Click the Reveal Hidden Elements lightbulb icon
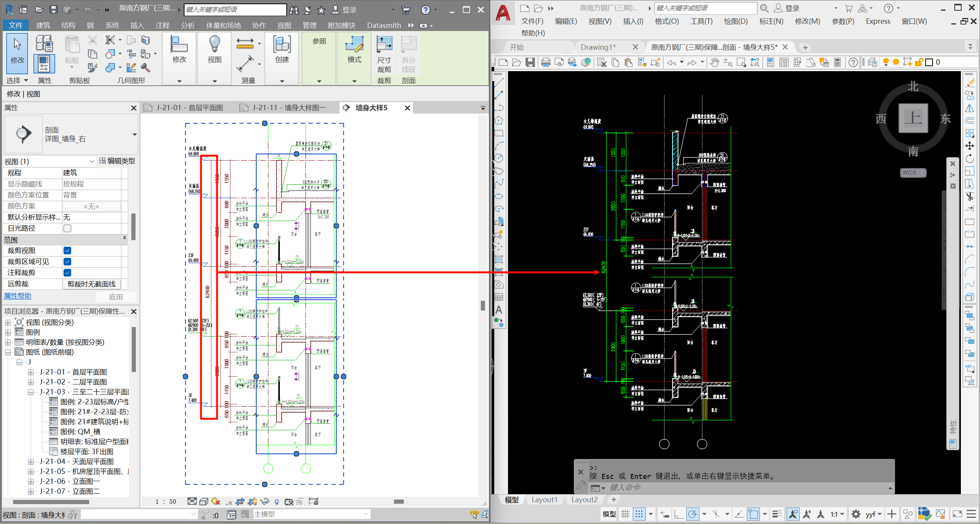The image size is (980, 524). click(x=277, y=501)
